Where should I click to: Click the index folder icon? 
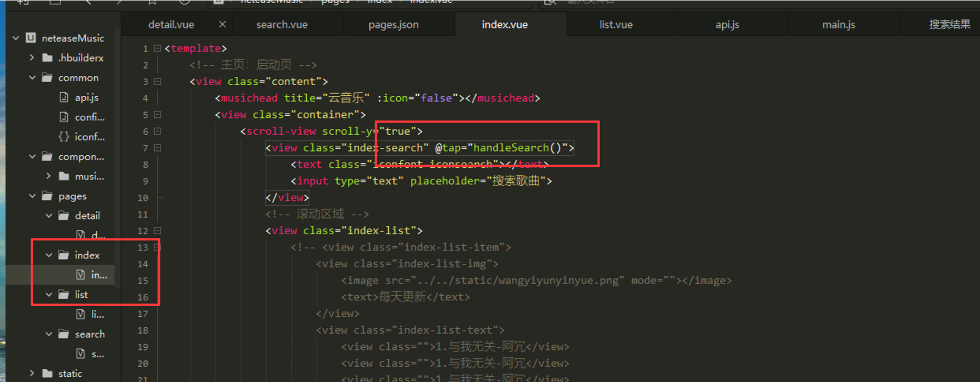pos(64,255)
